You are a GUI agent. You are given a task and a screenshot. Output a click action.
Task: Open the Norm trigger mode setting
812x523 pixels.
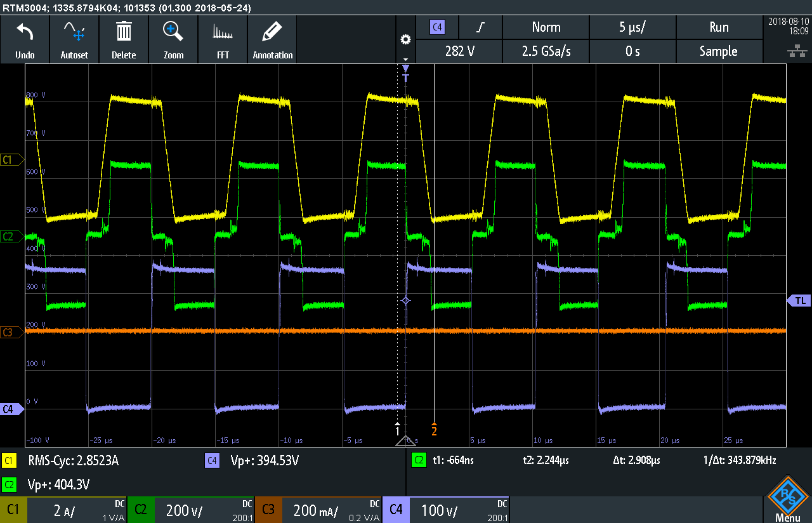pos(546,27)
